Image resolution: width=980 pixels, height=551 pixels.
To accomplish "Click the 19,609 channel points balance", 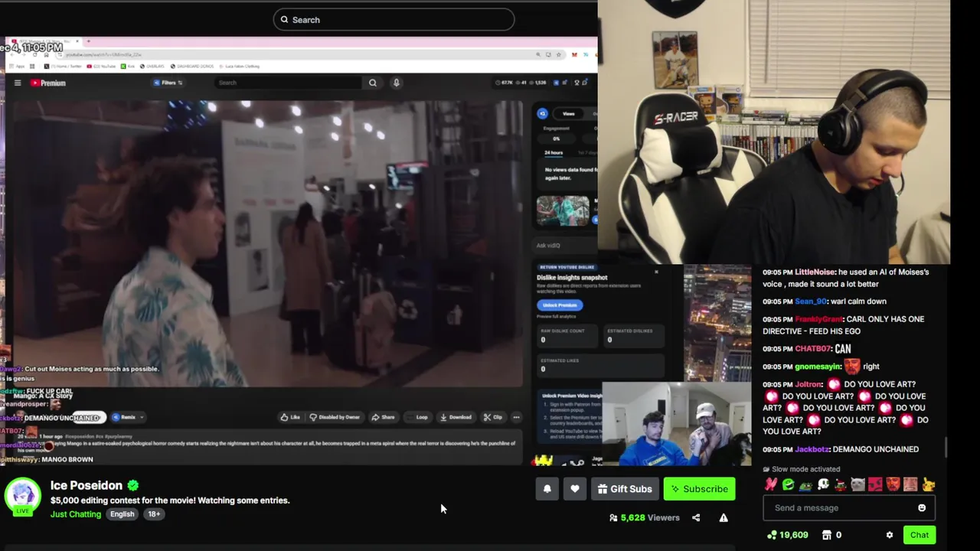I will click(x=788, y=535).
